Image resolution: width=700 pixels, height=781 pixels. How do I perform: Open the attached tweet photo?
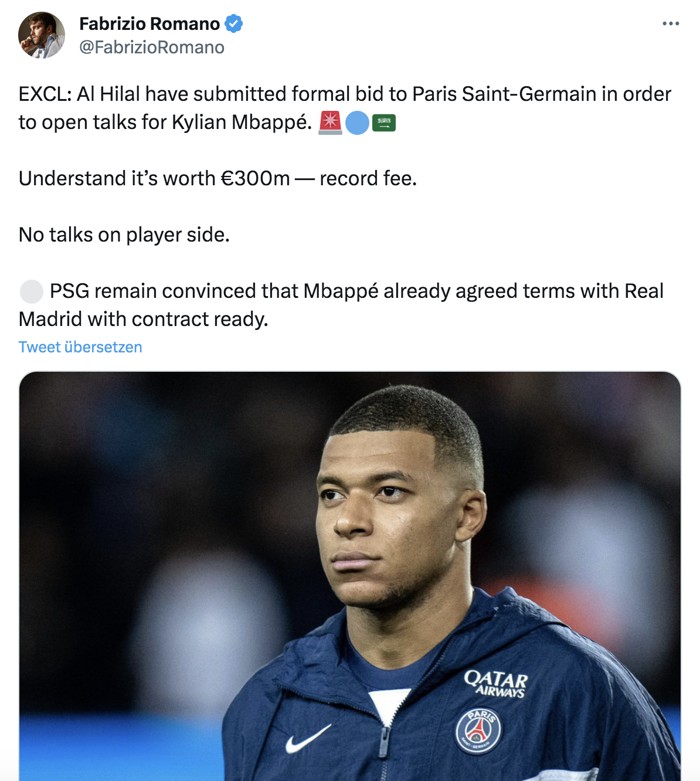pos(350,575)
